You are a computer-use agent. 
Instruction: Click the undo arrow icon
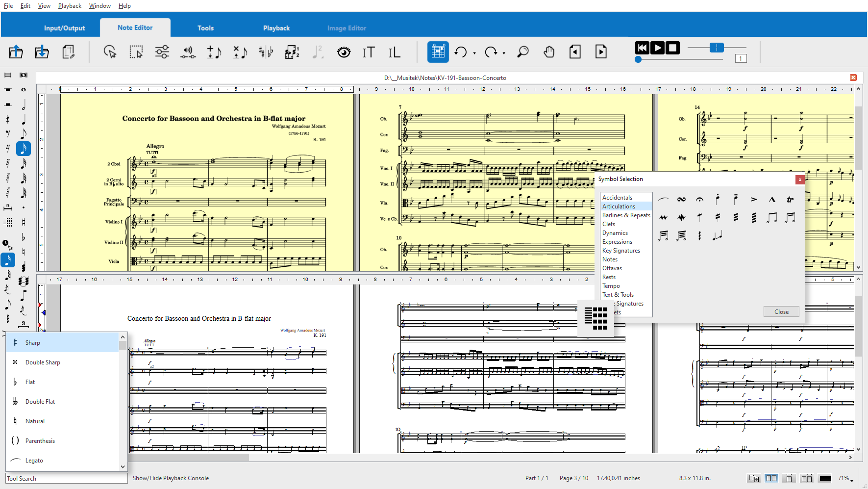(x=461, y=51)
